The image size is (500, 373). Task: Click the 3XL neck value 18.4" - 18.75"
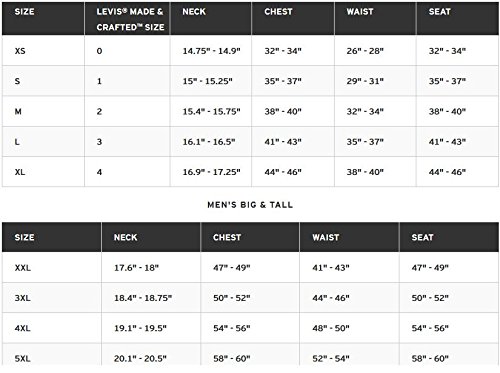coord(143,298)
